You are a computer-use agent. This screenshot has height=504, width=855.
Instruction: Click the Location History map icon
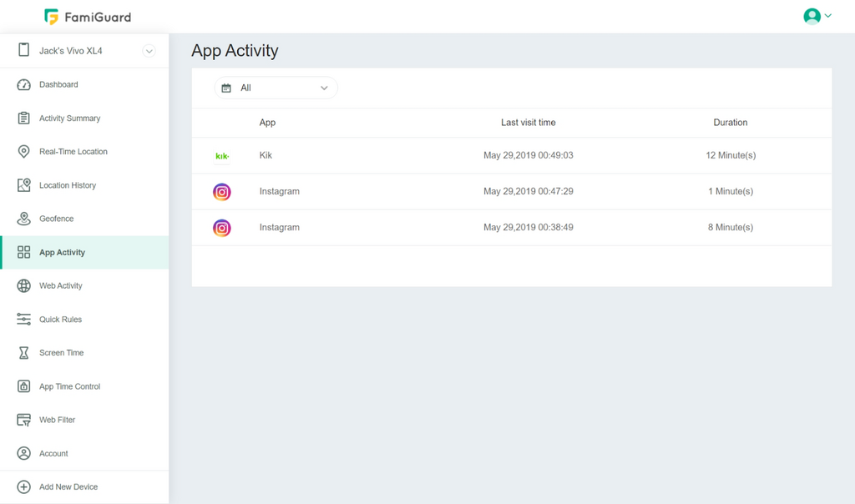[23, 185]
